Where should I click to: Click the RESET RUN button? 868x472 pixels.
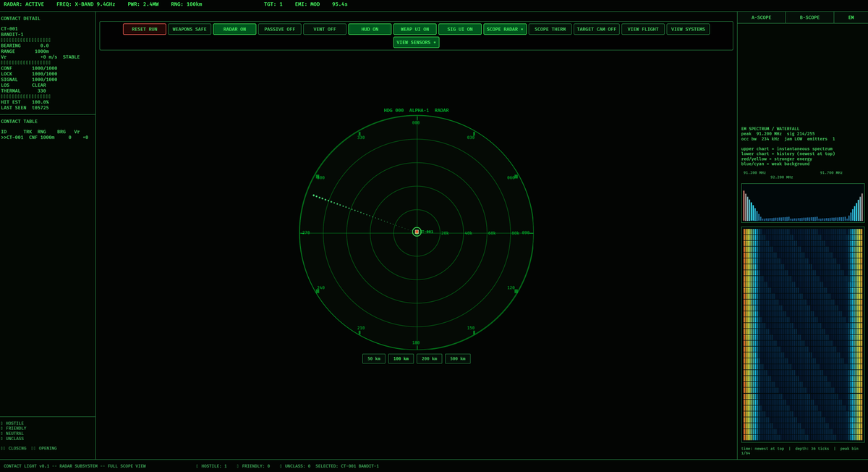[145, 30]
